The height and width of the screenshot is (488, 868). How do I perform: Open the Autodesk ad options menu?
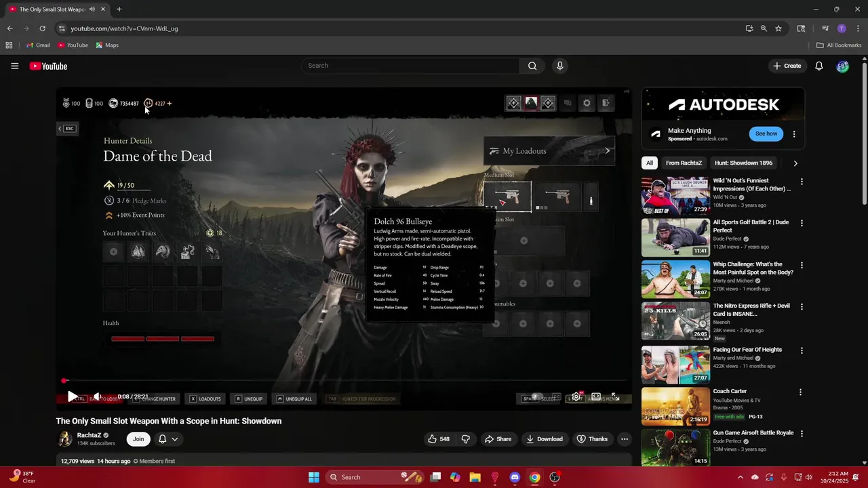click(794, 134)
